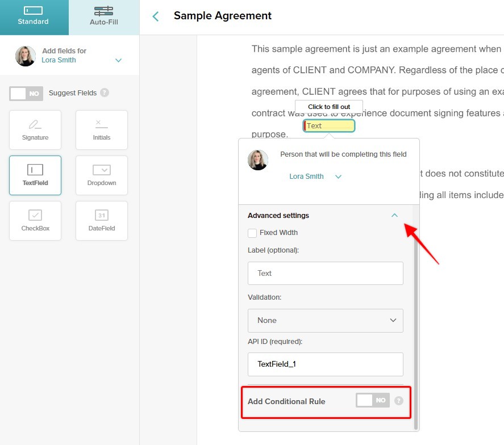
Task: Select the Signature field tool
Action: click(35, 130)
